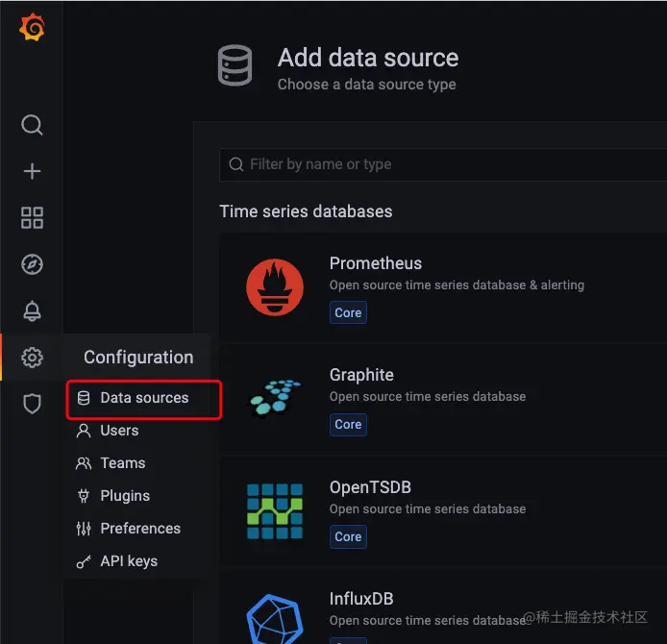This screenshot has width=667, height=644.
Task: Click the Core badge under Graphite
Action: click(348, 425)
